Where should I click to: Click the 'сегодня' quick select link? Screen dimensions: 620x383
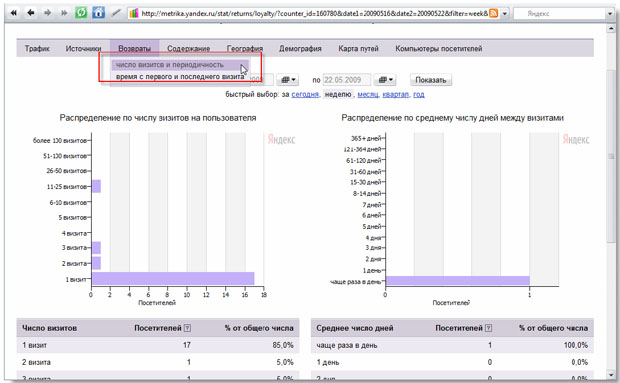point(305,94)
